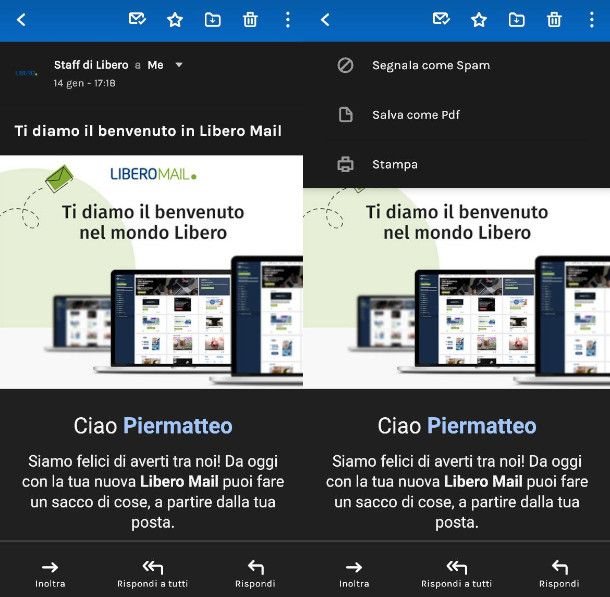Star the email in right screen
The width and height of the screenshot is (610, 597).
pyautogui.click(x=479, y=19)
